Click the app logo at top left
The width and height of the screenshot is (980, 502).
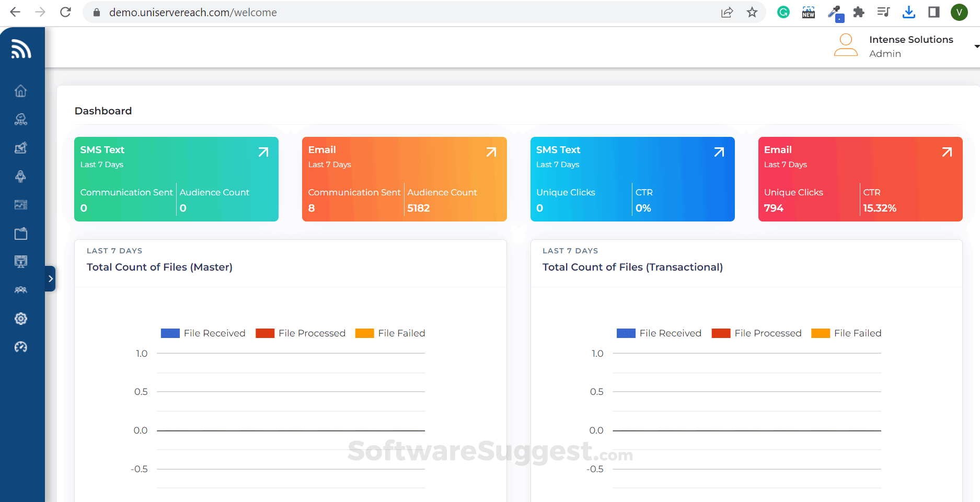21,49
